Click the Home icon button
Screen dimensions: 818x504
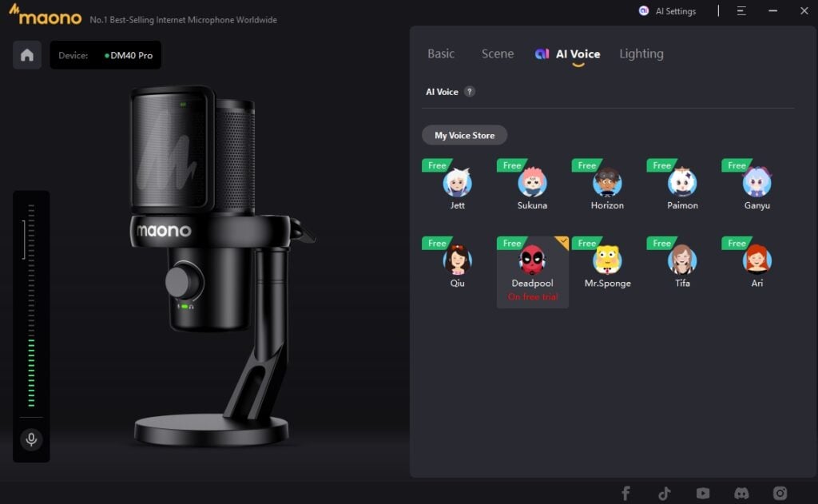(27, 55)
